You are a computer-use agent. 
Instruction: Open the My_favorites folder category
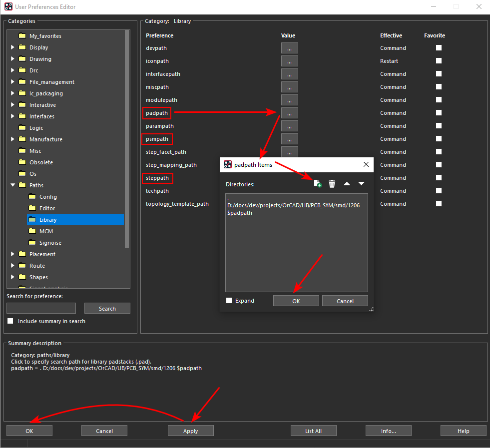pos(45,36)
